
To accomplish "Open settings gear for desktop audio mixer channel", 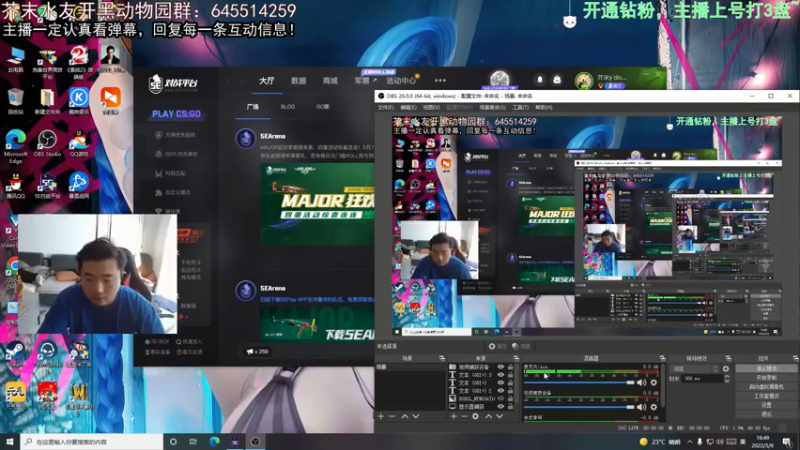I will tap(654, 382).
